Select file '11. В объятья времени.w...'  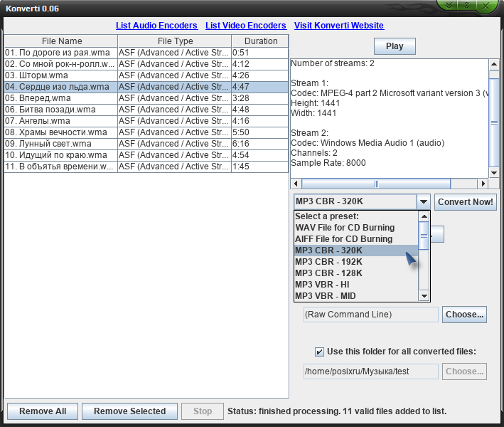pos(61,167)
